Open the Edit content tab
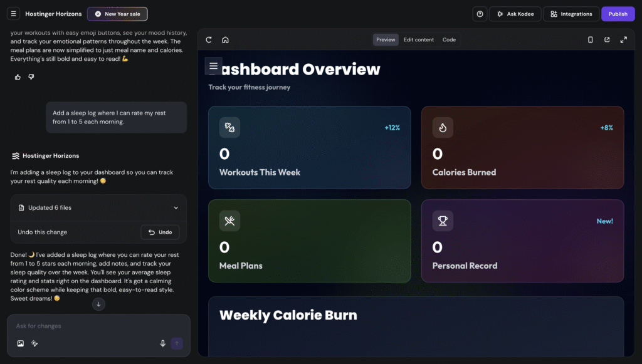This screenshot has height=364, width=642. [x=419, y=39]
